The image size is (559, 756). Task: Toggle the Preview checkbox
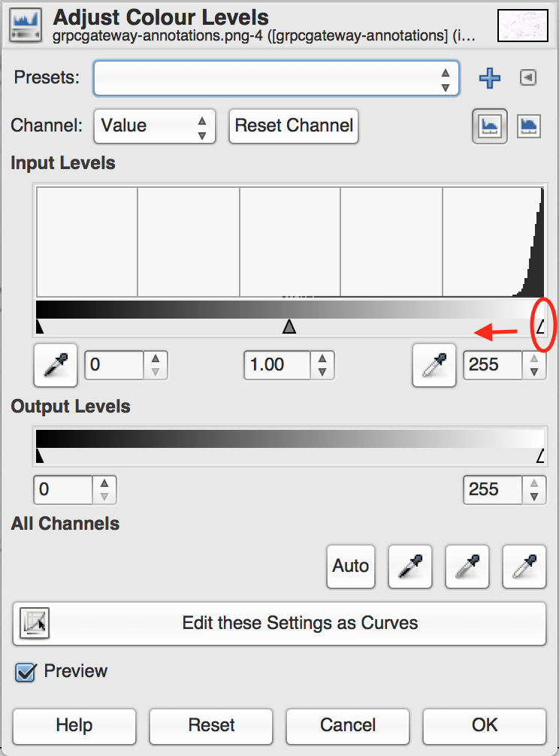coord(25,672)
